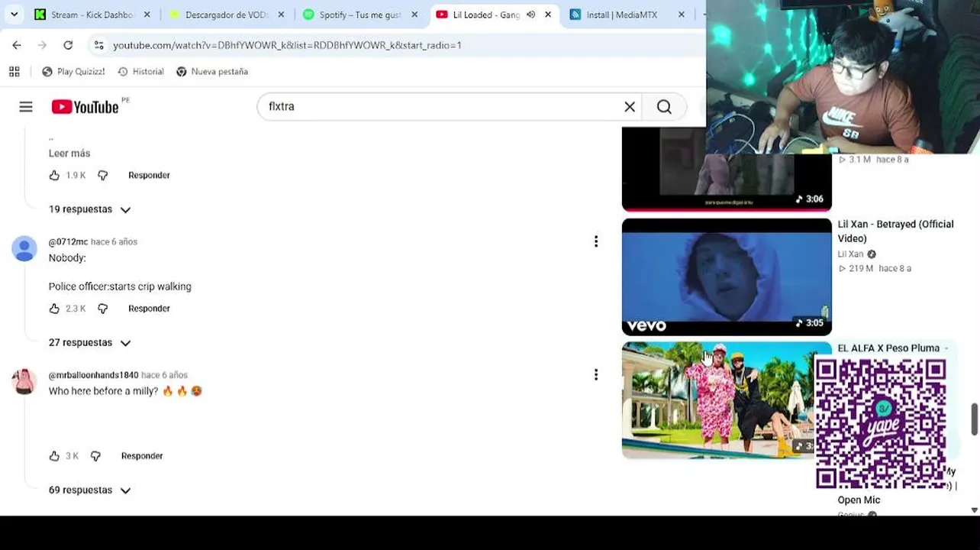Dislike the @mrballoonhands1840 comment
This screenshot has height=550, width=980.
point(95,456)
